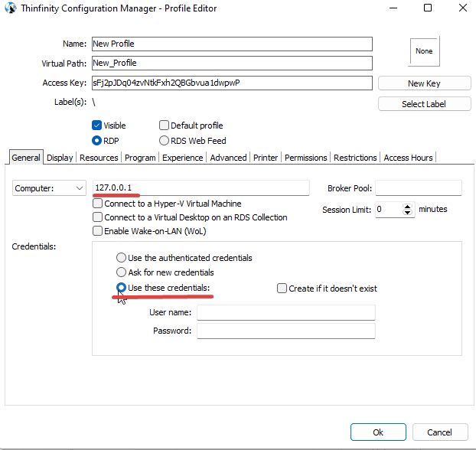The image size is (476, 450).
Task: Click the None profile icon box
Action: click(x=425, y=51)
